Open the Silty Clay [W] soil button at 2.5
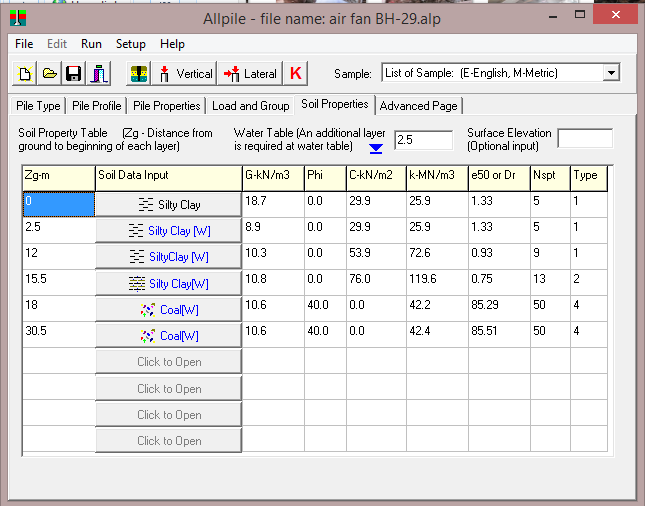The height and width of the screenshot is (506, 645). point(169,230)
